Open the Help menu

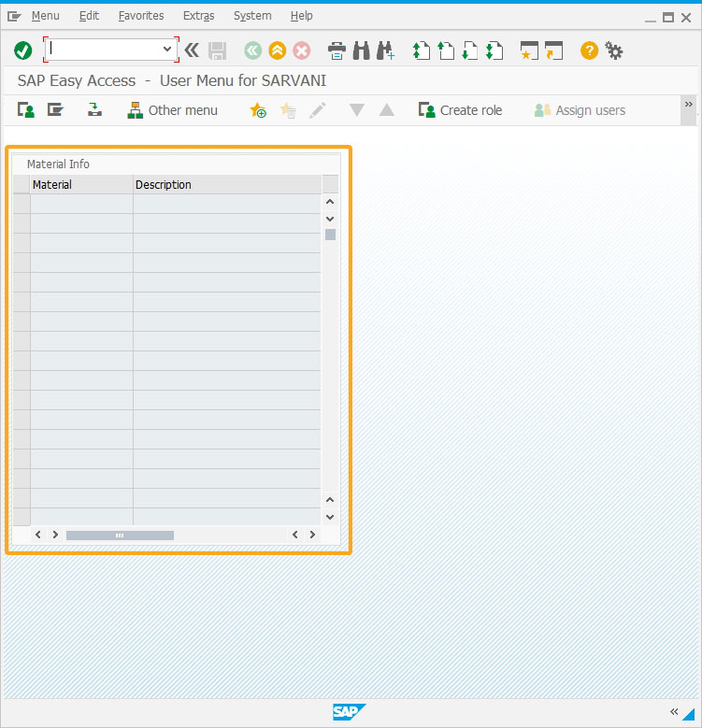point(301,16)
